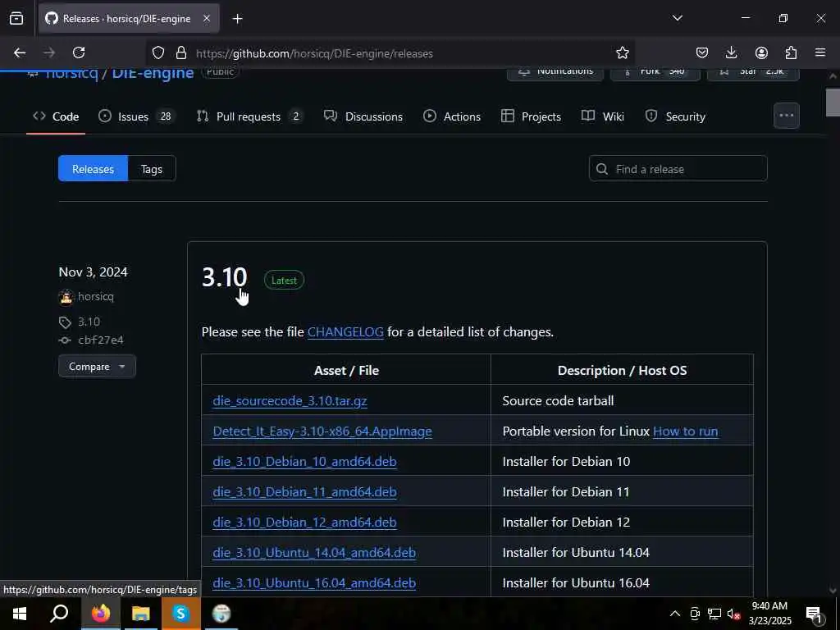Download die_sourcecode_3.10.tar.gz

[x=290, y=400]
